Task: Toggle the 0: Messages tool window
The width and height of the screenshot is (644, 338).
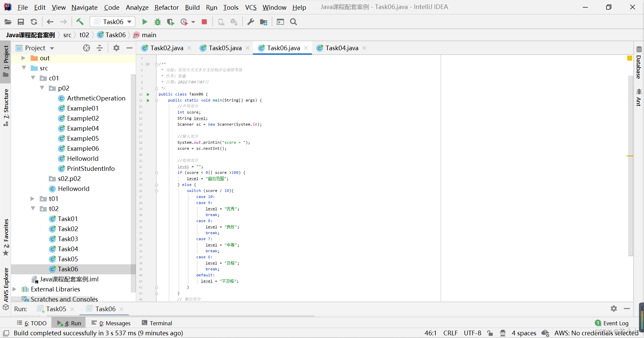Action: pos(111,323)
